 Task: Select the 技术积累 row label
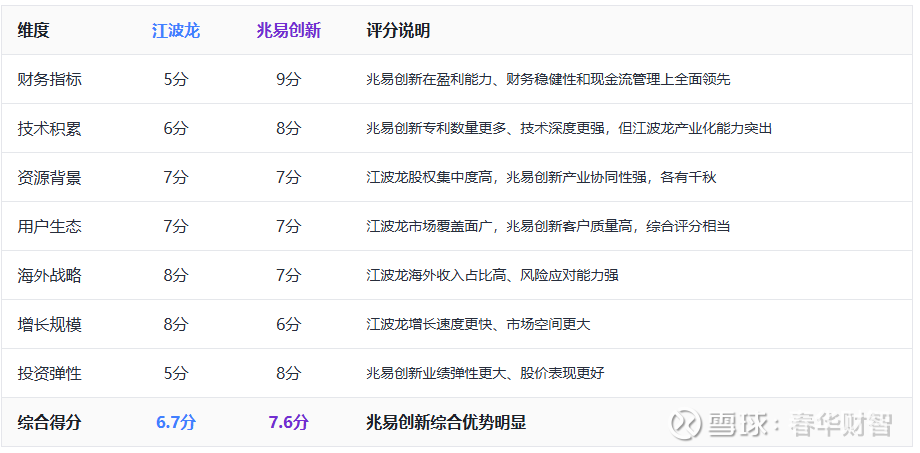tap(49, 129)
